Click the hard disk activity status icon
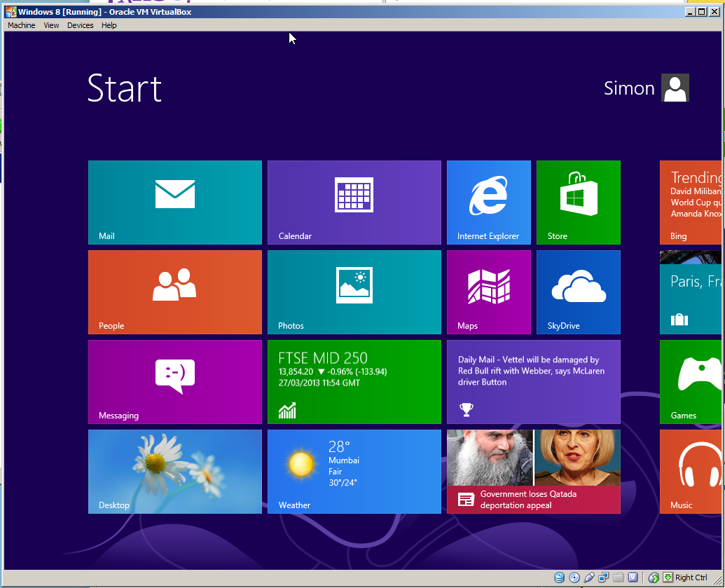This screenshot has height=588, width=725. (560, 577)
